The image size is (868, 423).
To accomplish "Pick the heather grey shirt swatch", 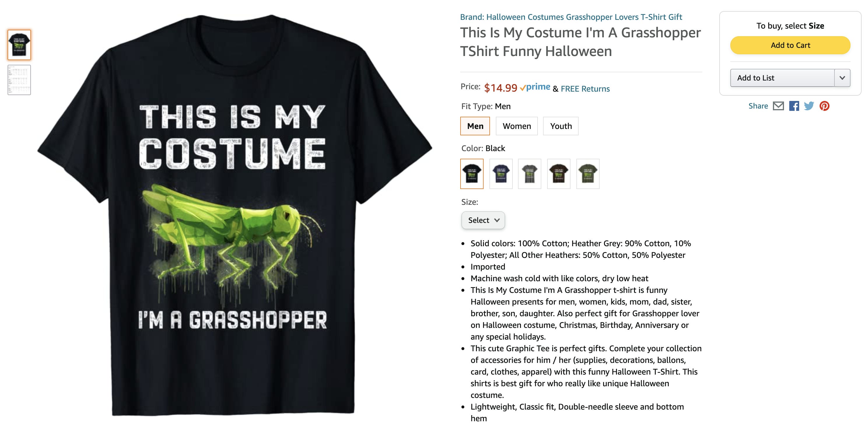I will coord(530,174).
